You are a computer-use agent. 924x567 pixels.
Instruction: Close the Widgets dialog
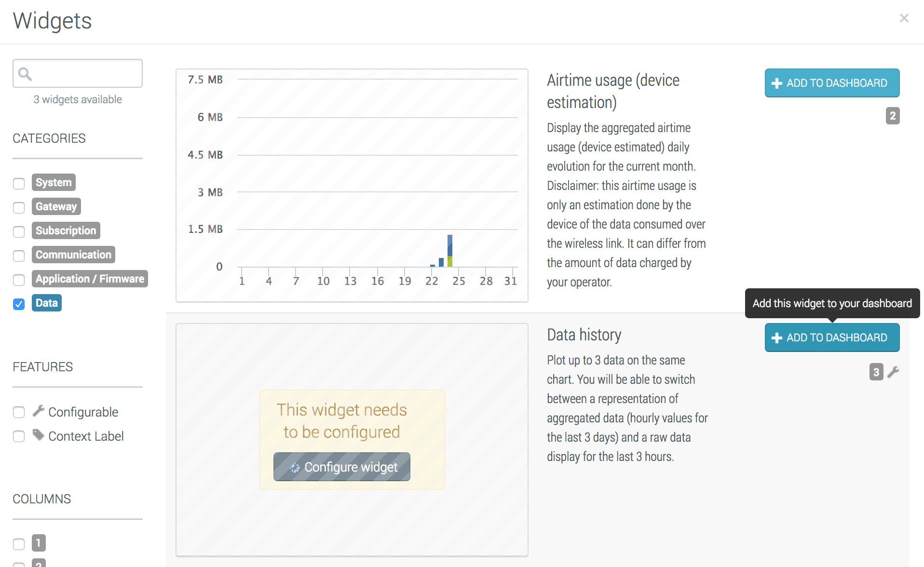904,18
